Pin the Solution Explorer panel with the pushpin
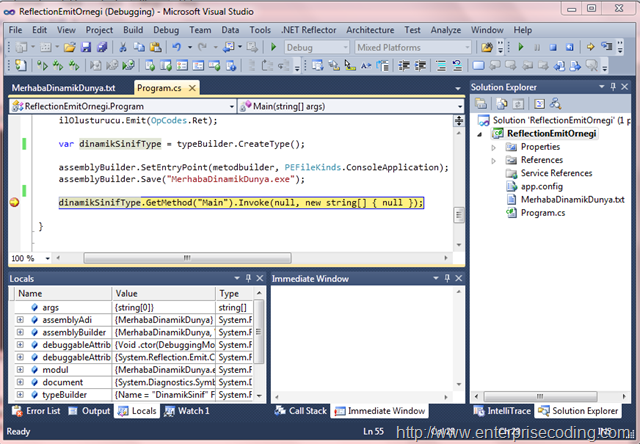640x444 pixels. (x=613, y=87)
